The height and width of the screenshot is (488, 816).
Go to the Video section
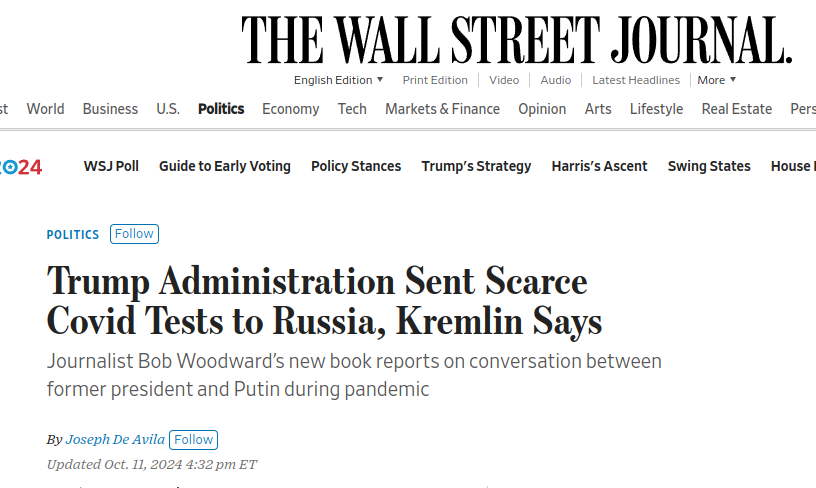504,80
